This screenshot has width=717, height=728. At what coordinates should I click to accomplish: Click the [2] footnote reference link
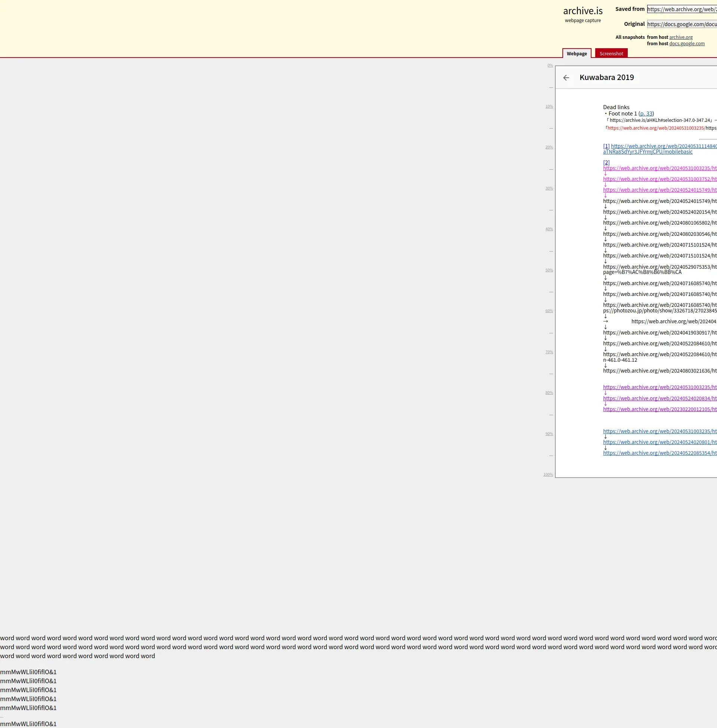click(x=606, y=163)
